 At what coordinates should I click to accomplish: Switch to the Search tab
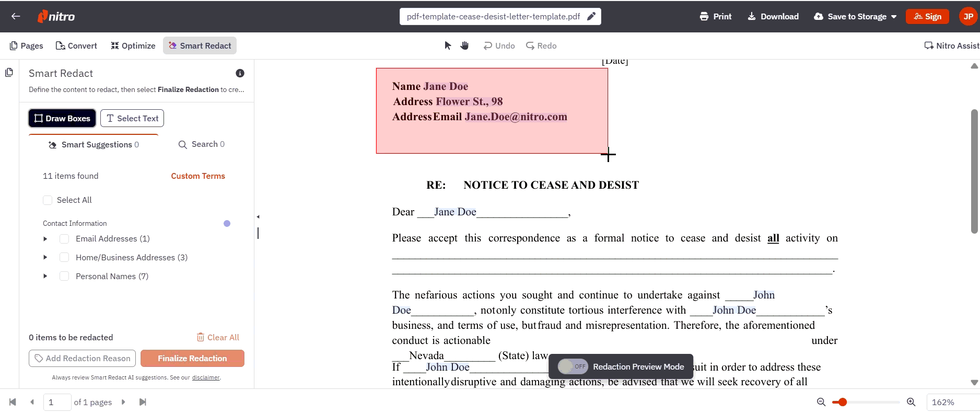coord(202,144)
